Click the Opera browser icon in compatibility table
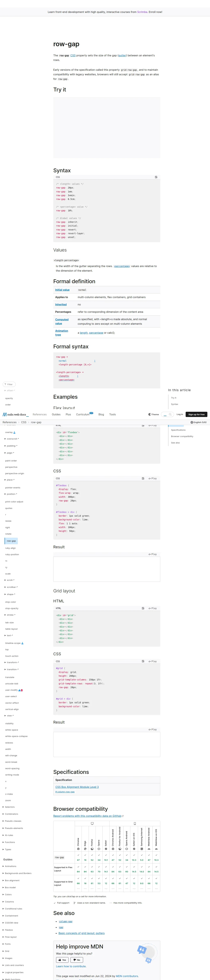210x980 pixels. coord(99,849)
